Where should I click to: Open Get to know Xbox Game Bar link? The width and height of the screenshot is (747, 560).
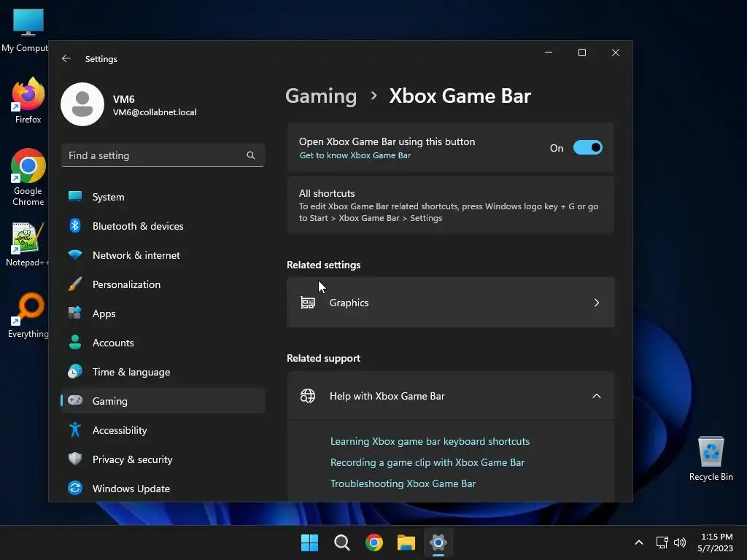tap(355, 155)
